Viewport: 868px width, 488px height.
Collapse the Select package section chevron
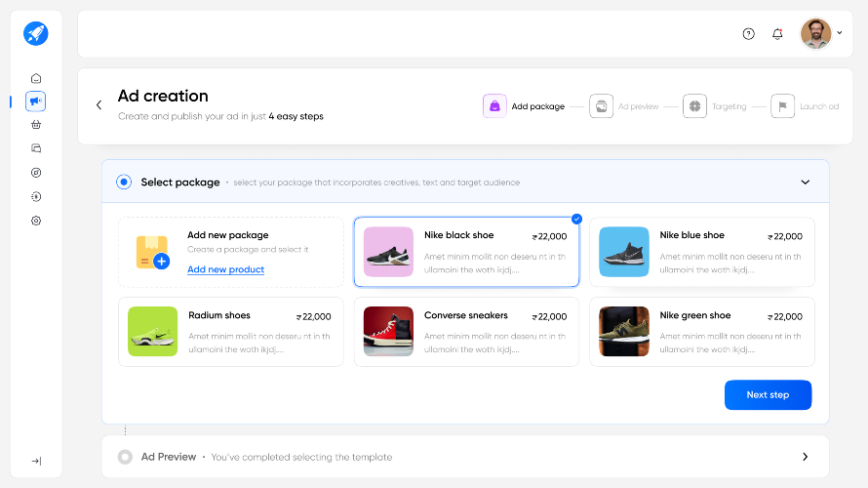(x=806, y=183)
